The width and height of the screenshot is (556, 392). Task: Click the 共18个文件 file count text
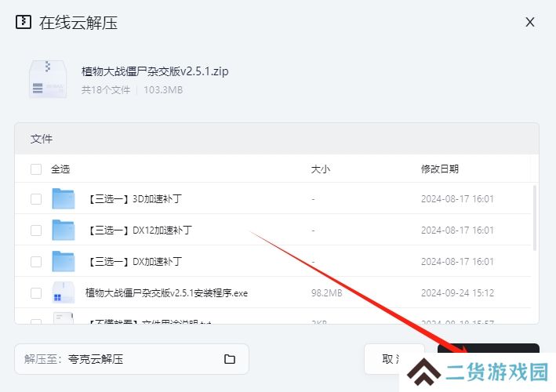[106, 90]
